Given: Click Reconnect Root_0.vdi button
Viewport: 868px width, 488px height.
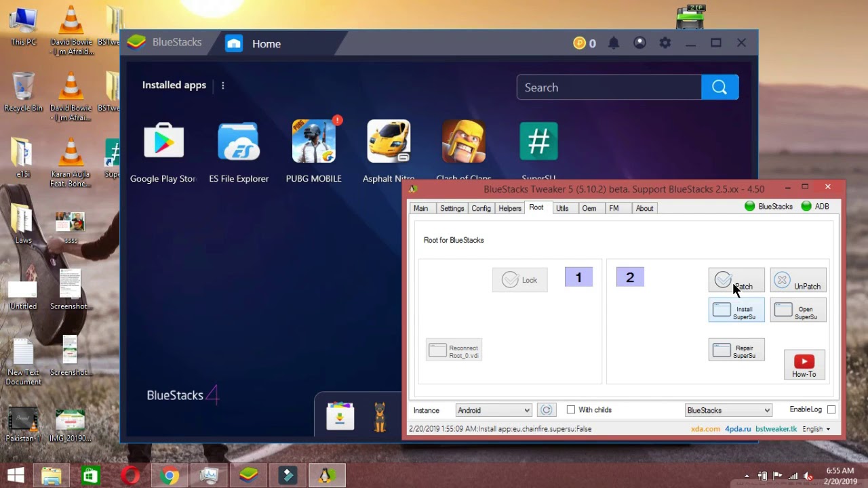Looking at the screenshot, I should click(x=454, y=350).
